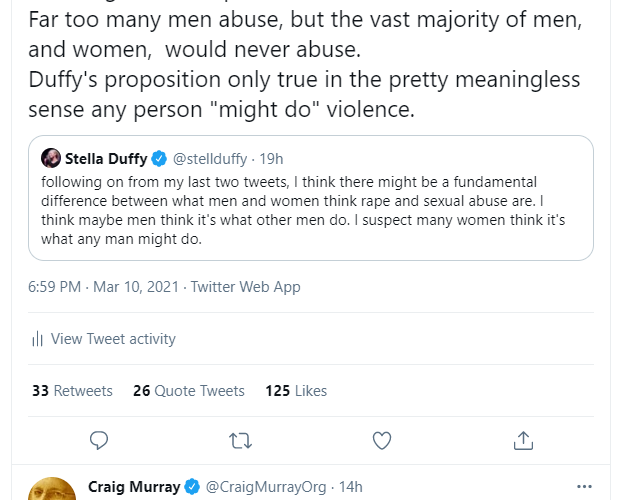Click the tweet analytics bar chart icon
Viewport: 630px width, 500px height.
pyautogui.click(x=37, y=339)
